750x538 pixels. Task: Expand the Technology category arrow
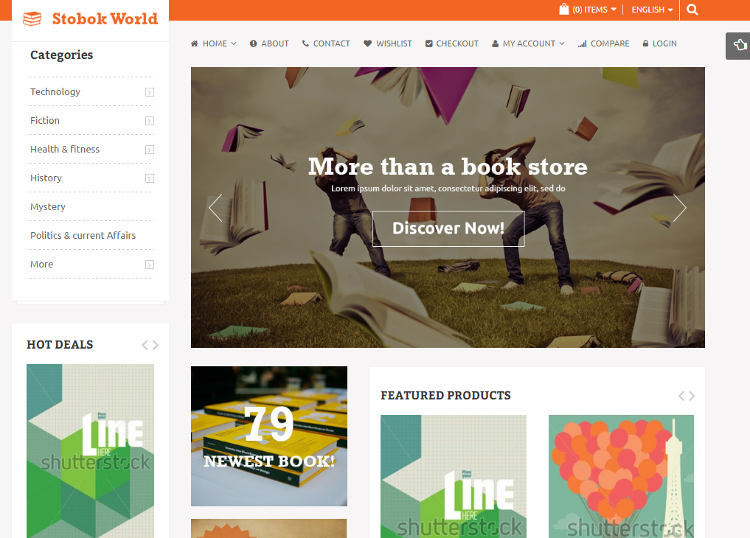pyautogui.click(x=149, y=92)
